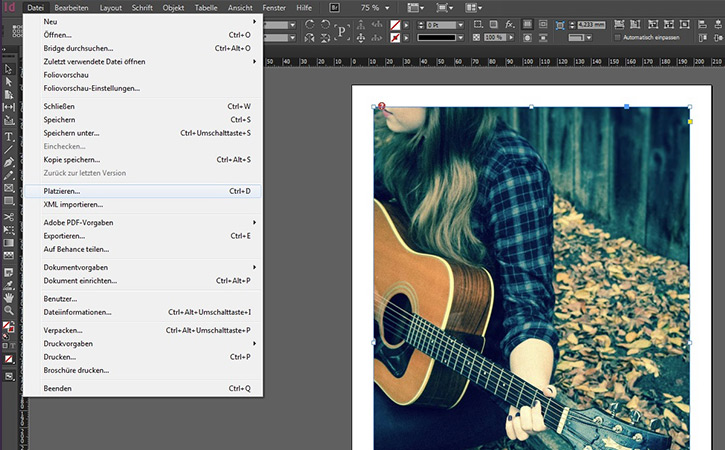Select the Type tool
Screen dimensions: 725x450
[8, 137]
